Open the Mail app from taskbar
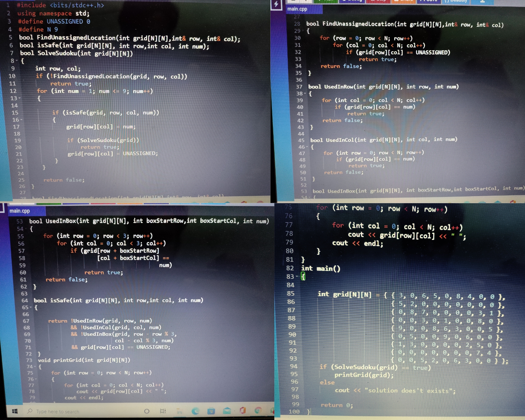Screen dimensions: 525x420 click(x=227, y=411)
